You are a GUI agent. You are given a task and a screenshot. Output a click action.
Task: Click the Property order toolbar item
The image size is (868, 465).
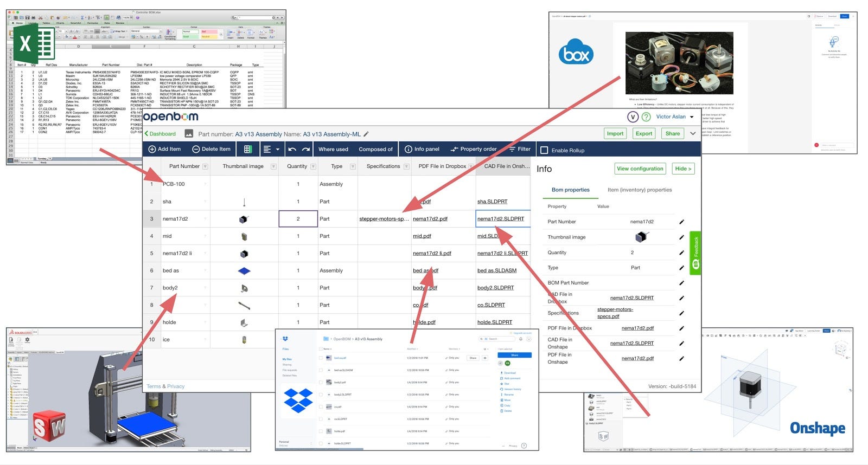[474, 149]
